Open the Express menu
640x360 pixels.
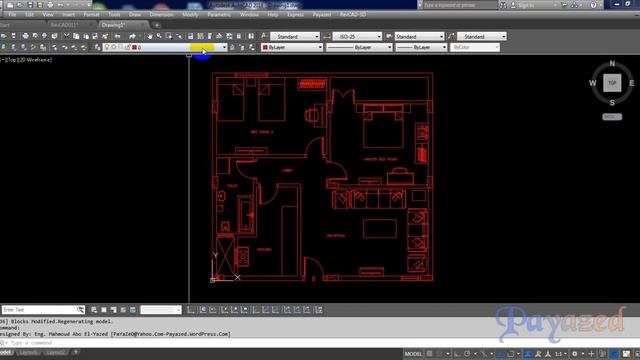tap(296, 14)
